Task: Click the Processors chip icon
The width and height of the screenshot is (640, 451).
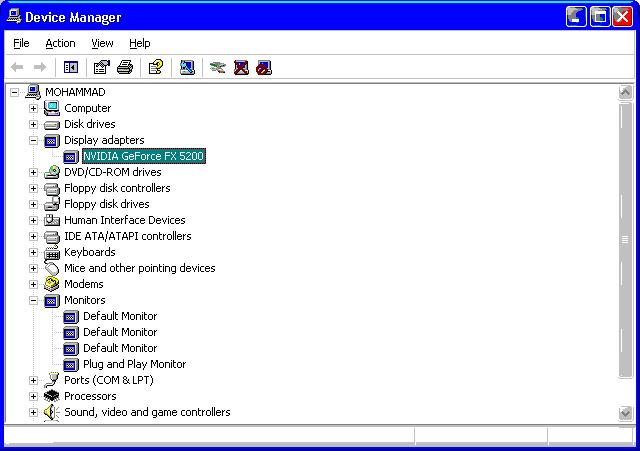Action: pos(52,396)
